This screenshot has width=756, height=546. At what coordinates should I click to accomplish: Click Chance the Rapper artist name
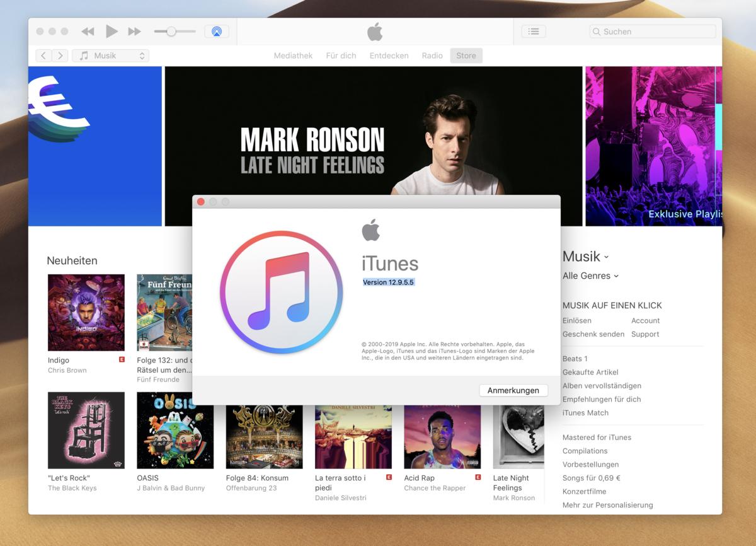435,488
